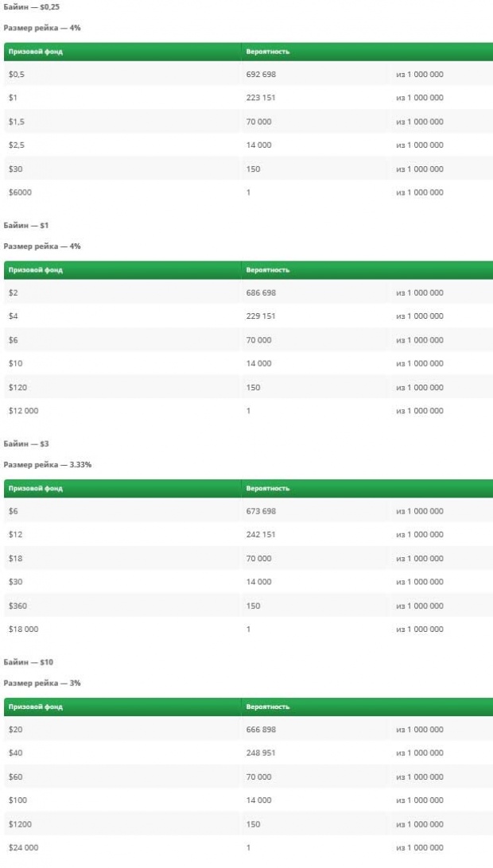Viewport: 493px width, 868px height.
Task: Click the 'Байин — $3' heading
Action: [x=26, y=444]
